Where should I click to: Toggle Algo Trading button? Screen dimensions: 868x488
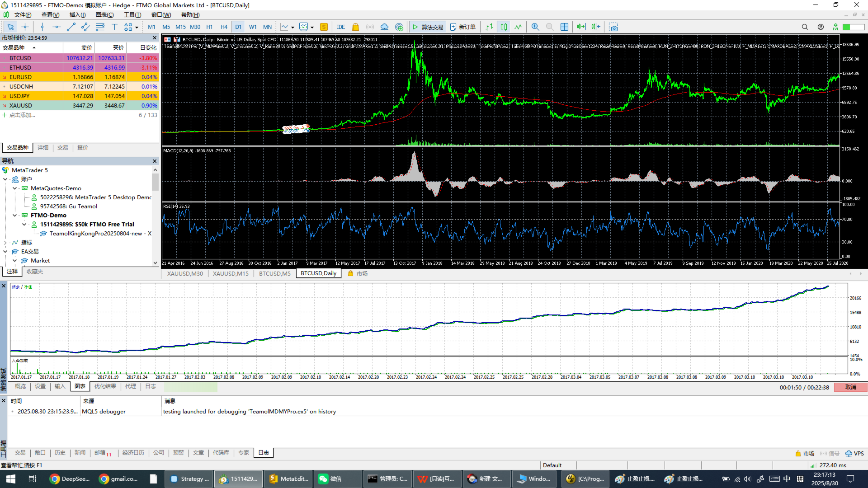click(427, 27)
